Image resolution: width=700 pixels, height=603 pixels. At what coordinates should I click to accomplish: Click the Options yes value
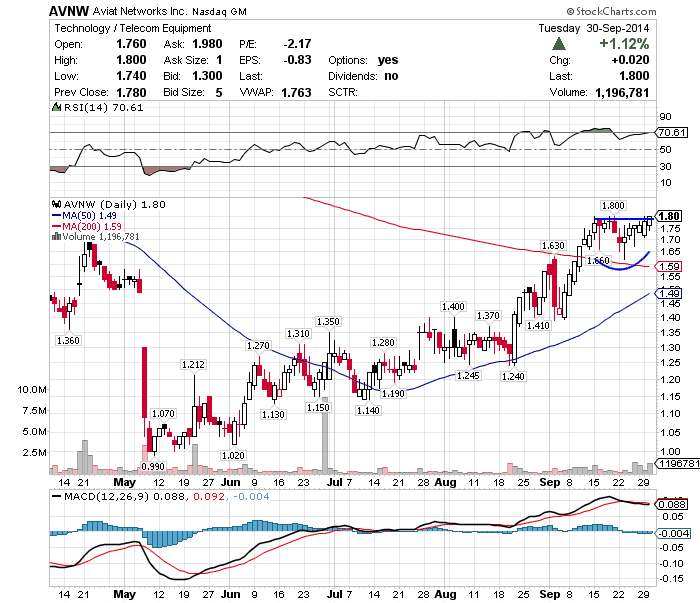coord(388,60)
